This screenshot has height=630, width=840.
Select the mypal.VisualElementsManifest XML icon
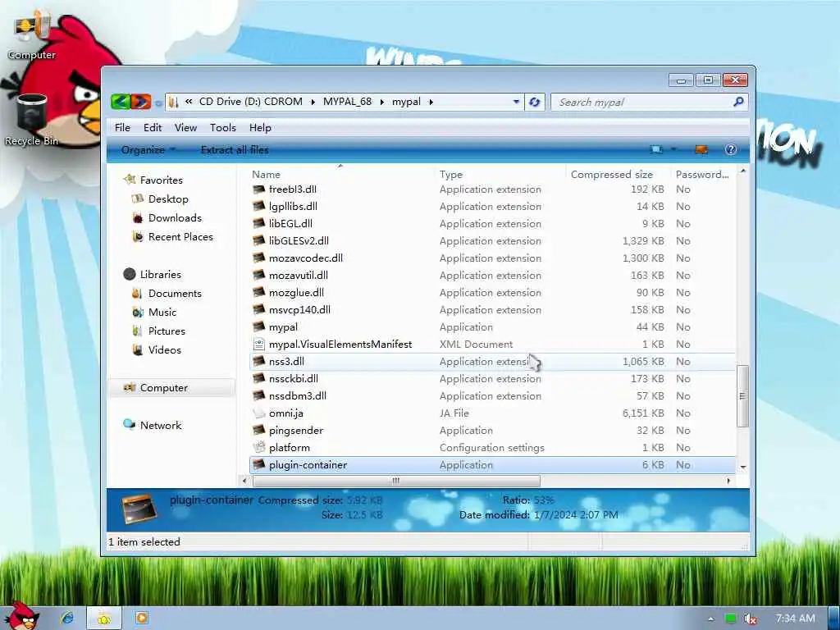[x=259, y=344]
